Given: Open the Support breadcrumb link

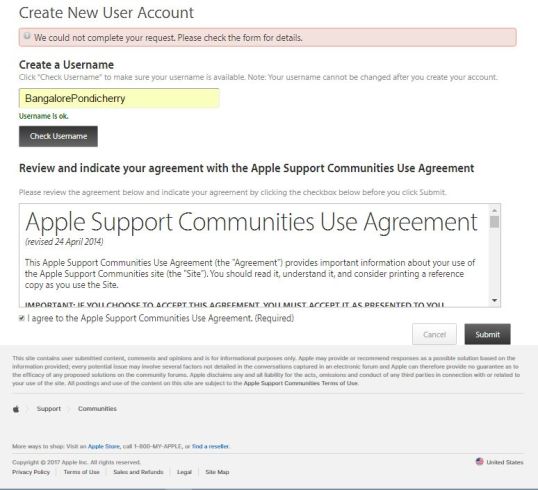Looking at the screenshot, I should pos(49,409).
